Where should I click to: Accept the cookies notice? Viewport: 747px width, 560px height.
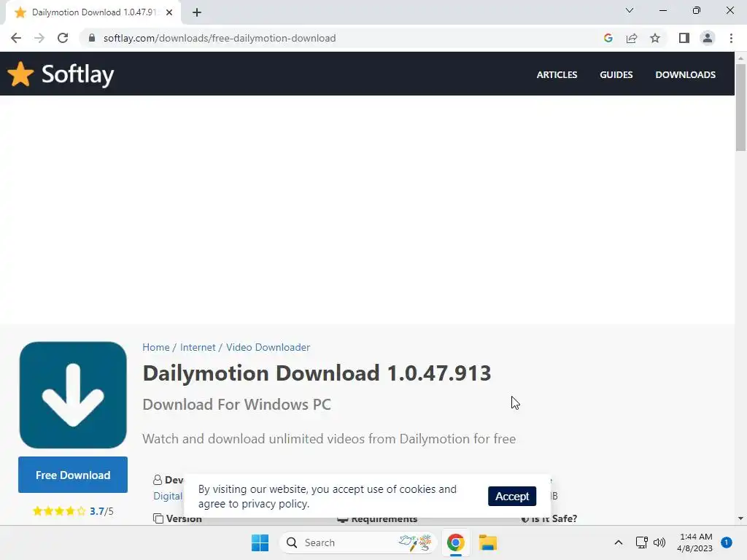point(512,496)
